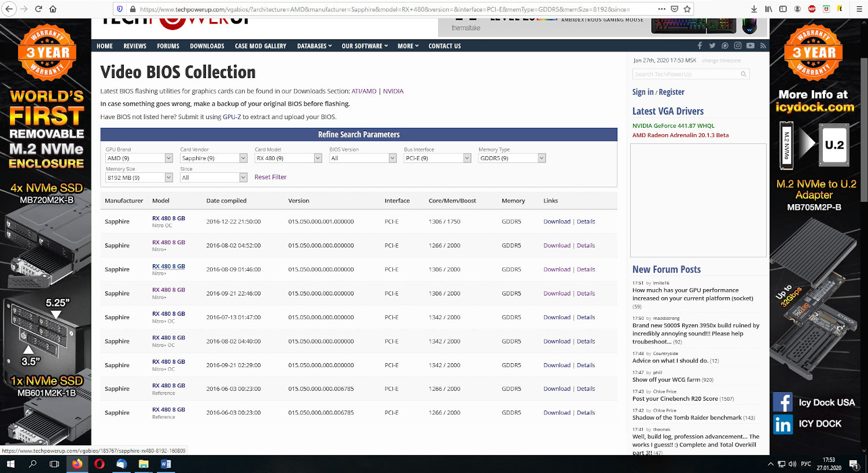Open GPU Brand dropdown showing AMD

click(x=139, y=158)
